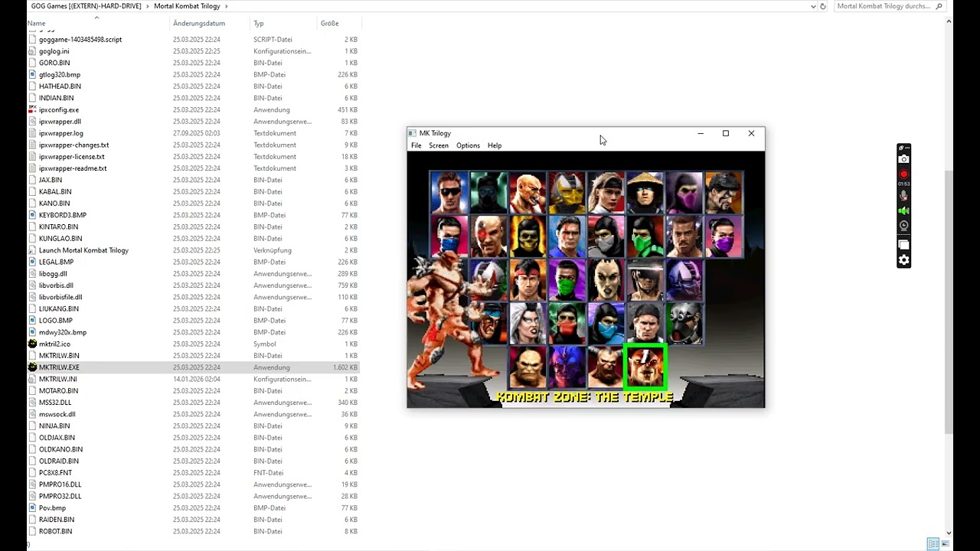
Task: Select goggame-1403485498.script file
Action: point(80,39)
